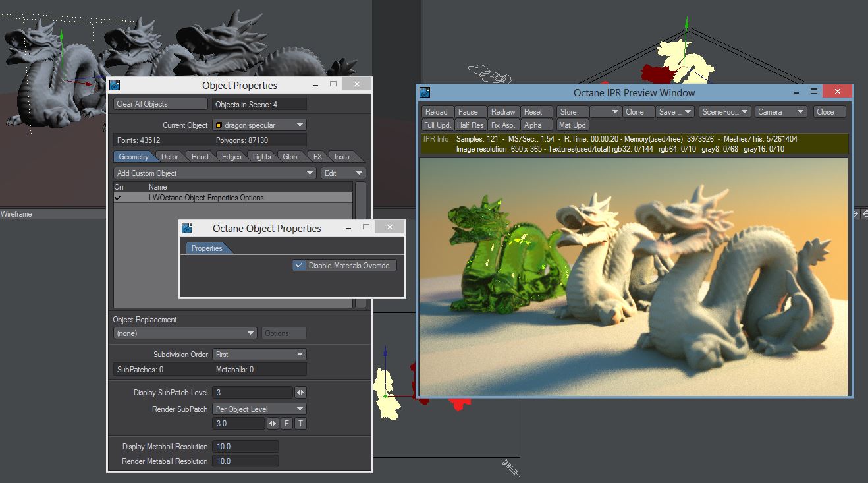Image resolution: width=868 pixels, height=483 pixels.
Task: Click the Close button in the IPR toolbar
Action: (x=830, y=112)
